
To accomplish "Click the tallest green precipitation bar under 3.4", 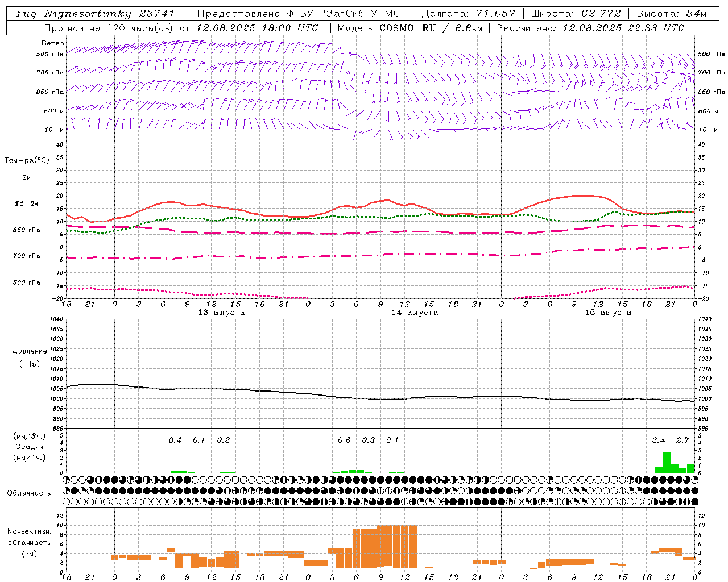I will coord(667,463).
